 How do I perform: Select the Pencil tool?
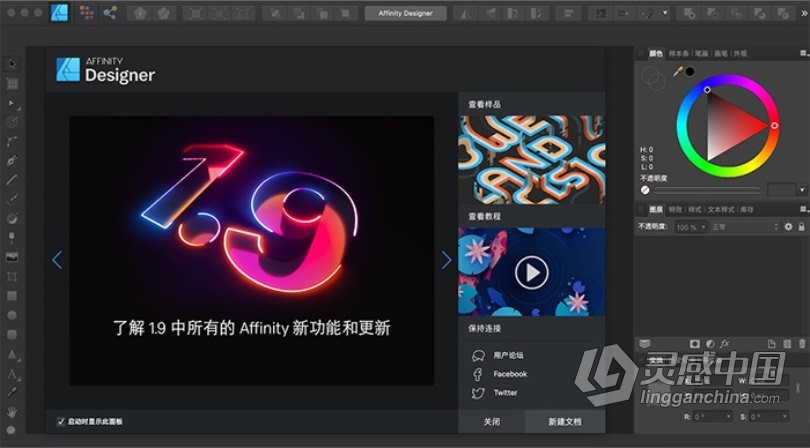12,180
